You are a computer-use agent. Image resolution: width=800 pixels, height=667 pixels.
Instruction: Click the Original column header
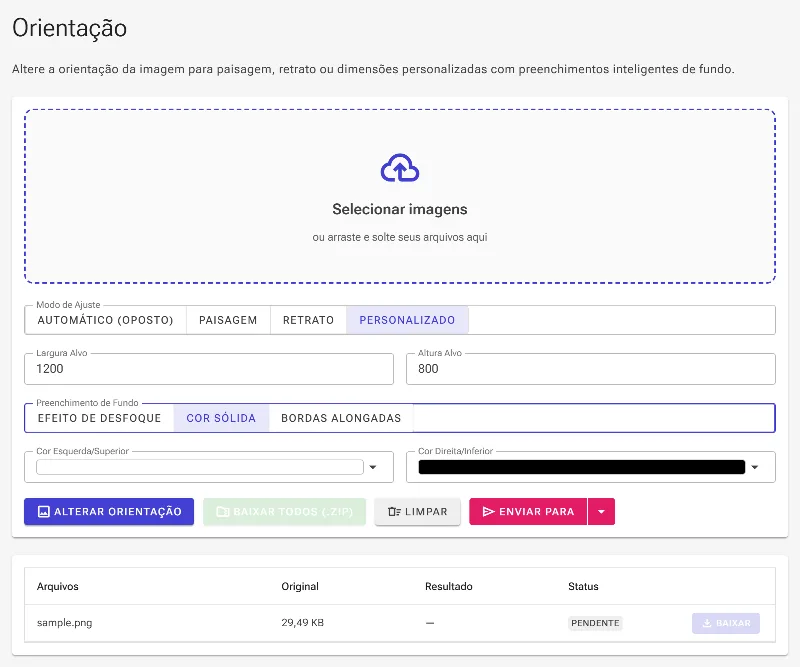tap(300, 586)
